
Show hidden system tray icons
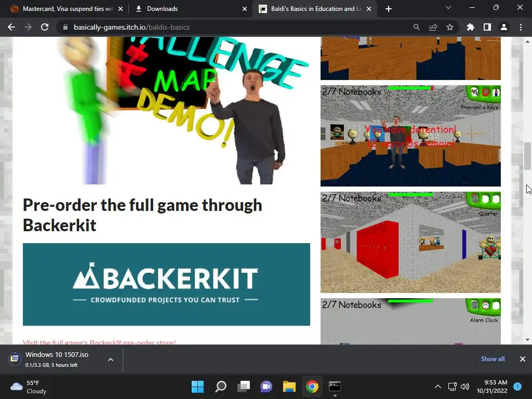click(x=437, y=387)
